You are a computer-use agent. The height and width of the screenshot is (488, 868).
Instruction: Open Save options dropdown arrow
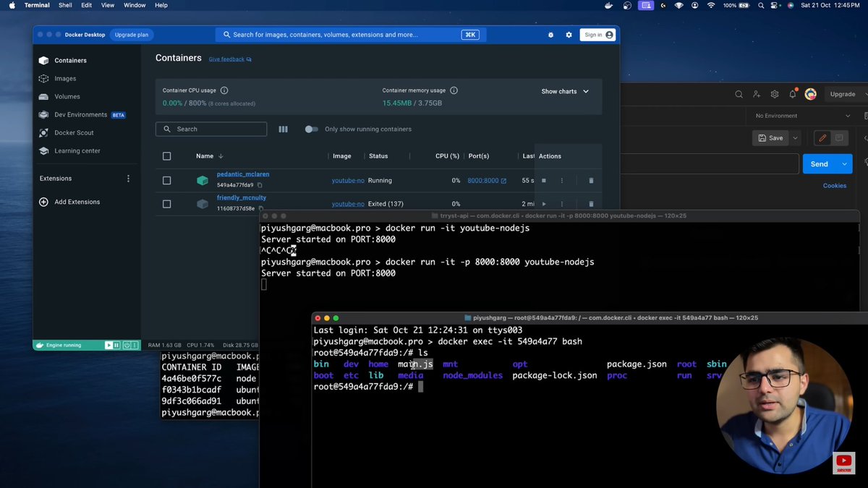795,138
